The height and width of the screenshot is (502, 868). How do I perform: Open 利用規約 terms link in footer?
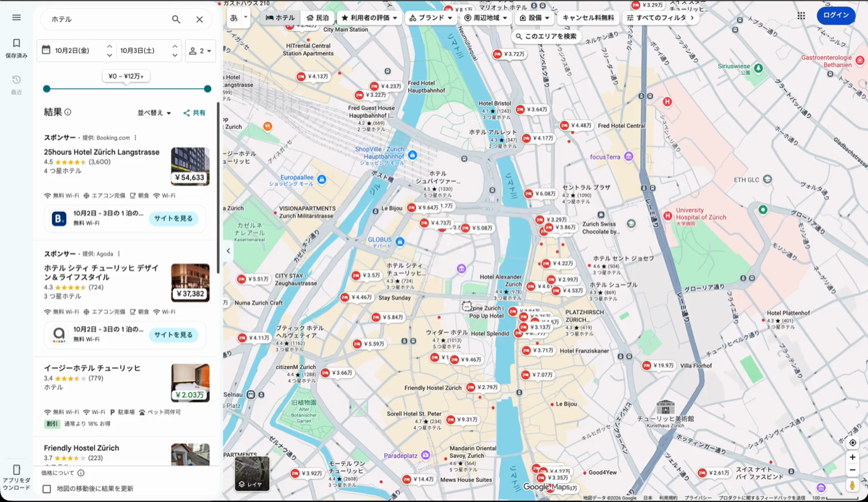coord(668,498)
